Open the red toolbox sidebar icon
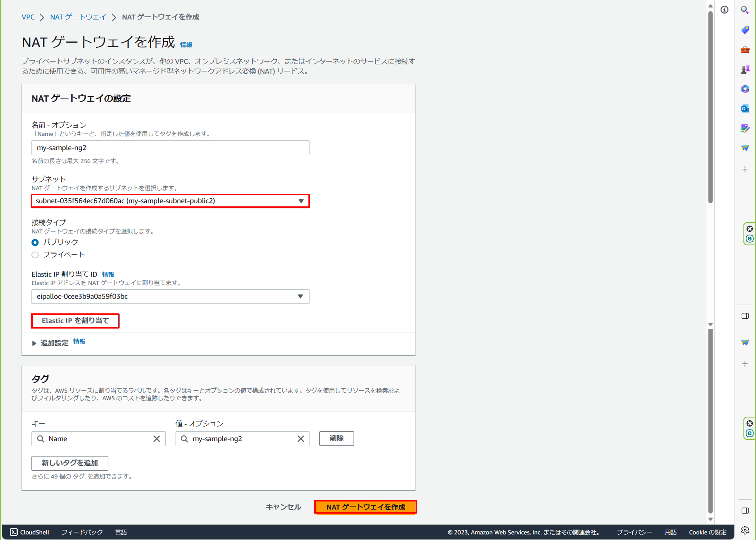 point(745,50)
